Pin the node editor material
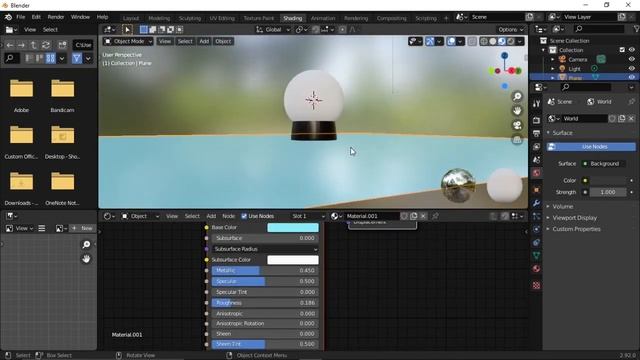This screenshot has height=360, width=640. pos(435,216)
